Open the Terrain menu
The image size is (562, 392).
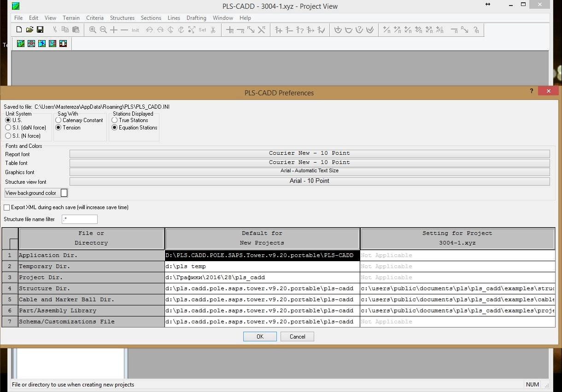tap(71, 18)
